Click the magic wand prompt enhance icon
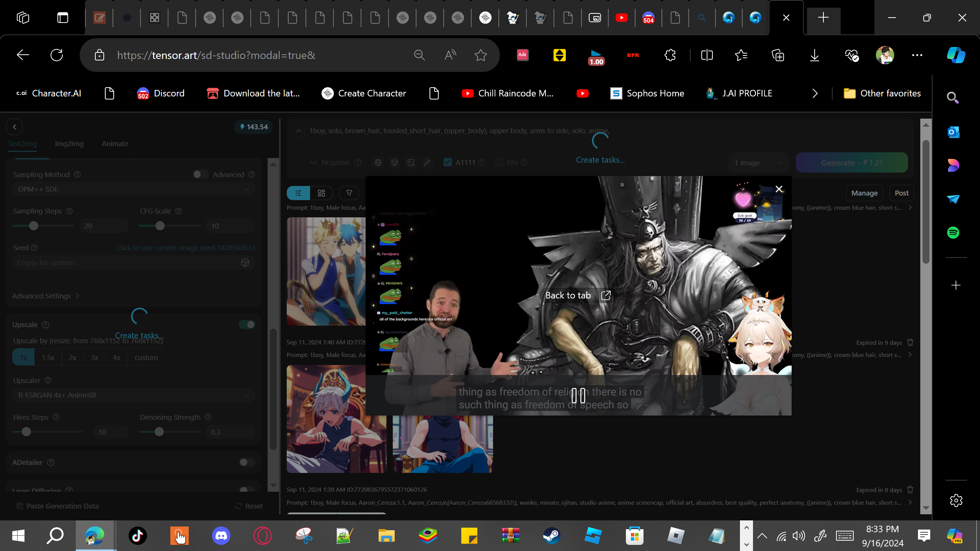Image resolution: width=980 pixels, height=551 pixels. pyautogui.click(x=427, y=163)
